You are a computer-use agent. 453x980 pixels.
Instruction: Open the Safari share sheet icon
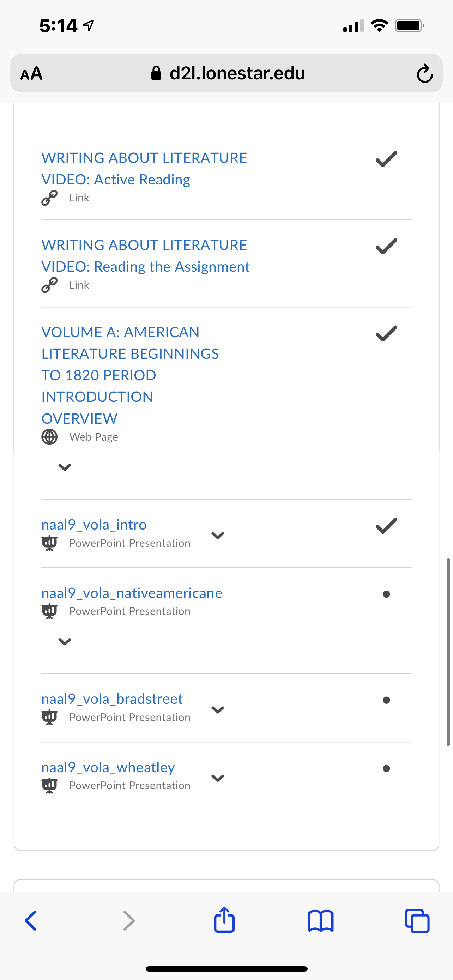pyautogui.click(x=224, y=920)
